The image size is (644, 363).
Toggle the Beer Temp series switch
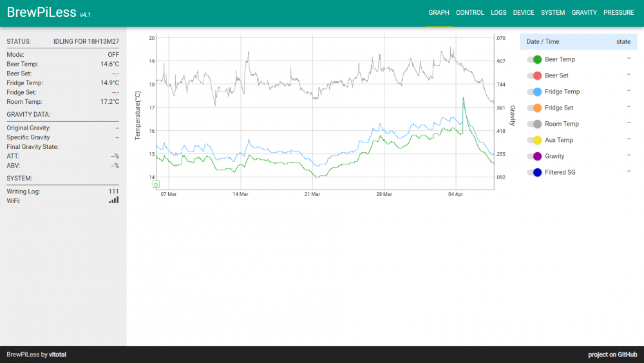(x=534, y=59)
